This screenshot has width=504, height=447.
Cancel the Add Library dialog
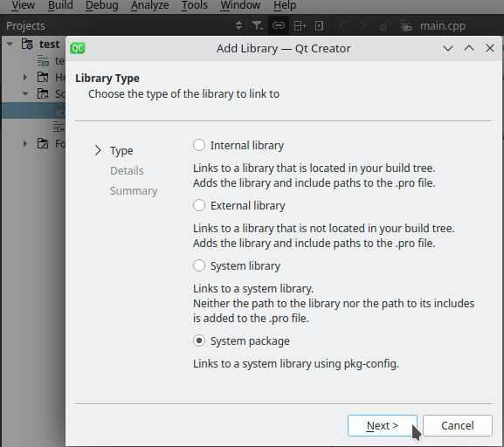(x=458, y=425)
